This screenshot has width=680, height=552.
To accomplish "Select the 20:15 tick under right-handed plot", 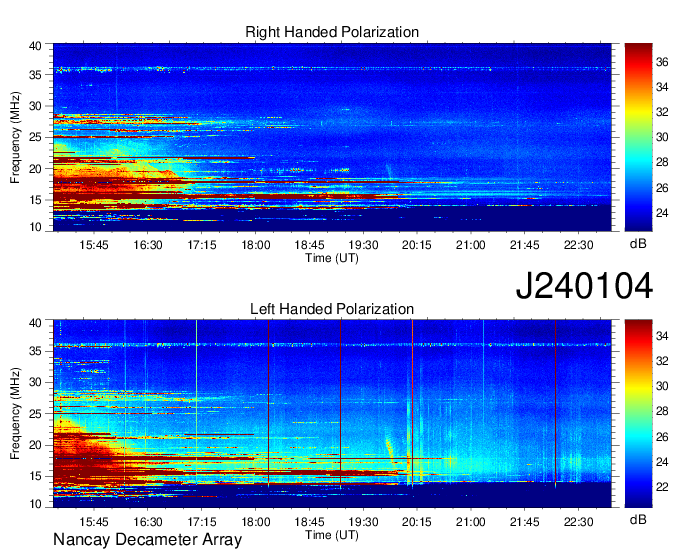I will [x=417, y=245].
